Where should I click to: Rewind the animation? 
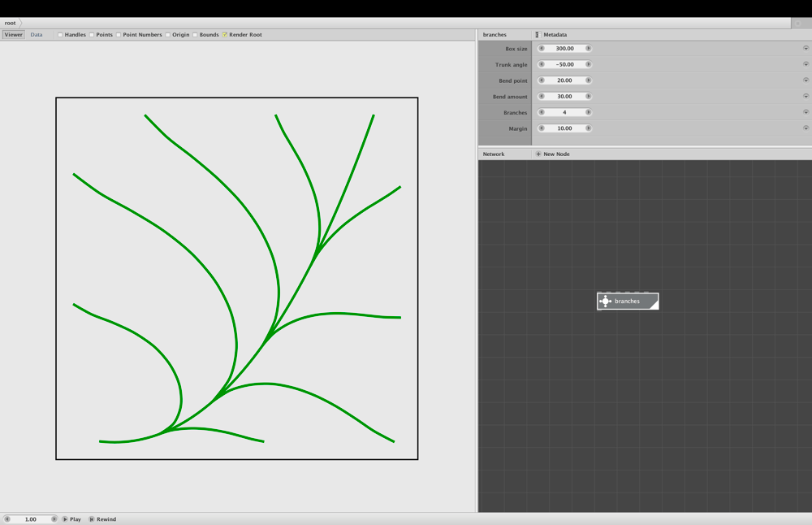(102, 518)
